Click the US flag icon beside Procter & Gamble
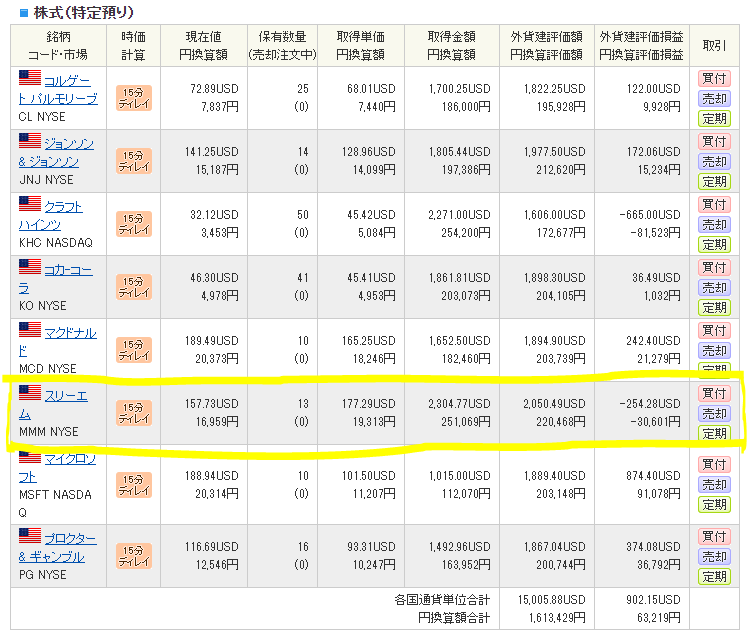The image size is (755, 638). pyautogui.click(x=30, y=537)
